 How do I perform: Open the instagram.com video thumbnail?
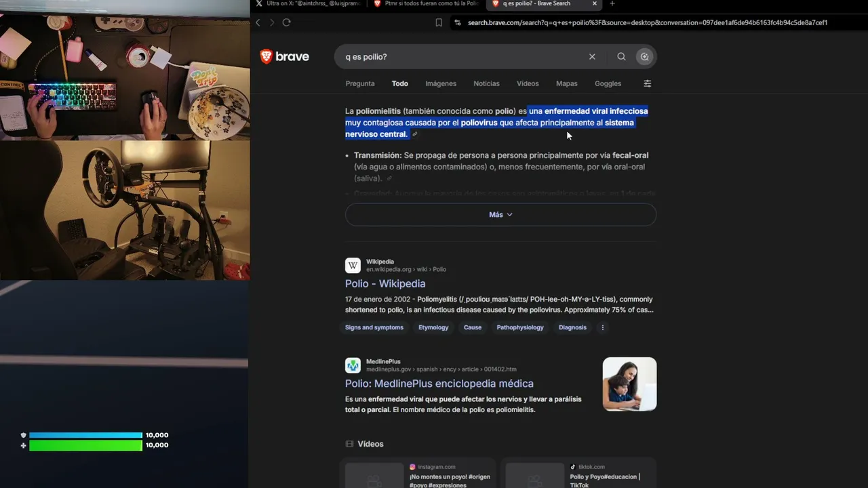click(374, 475)
